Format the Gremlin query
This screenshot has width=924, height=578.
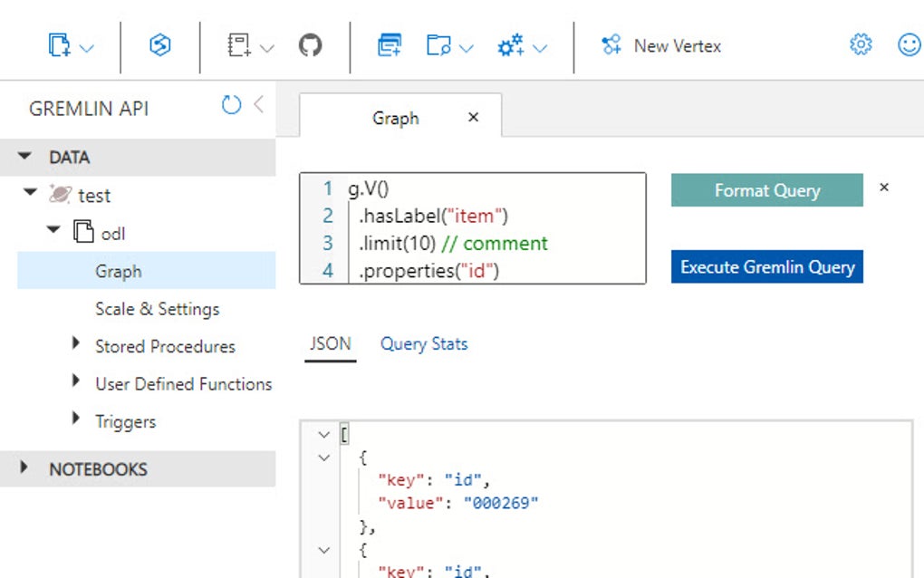click(766, 190)
